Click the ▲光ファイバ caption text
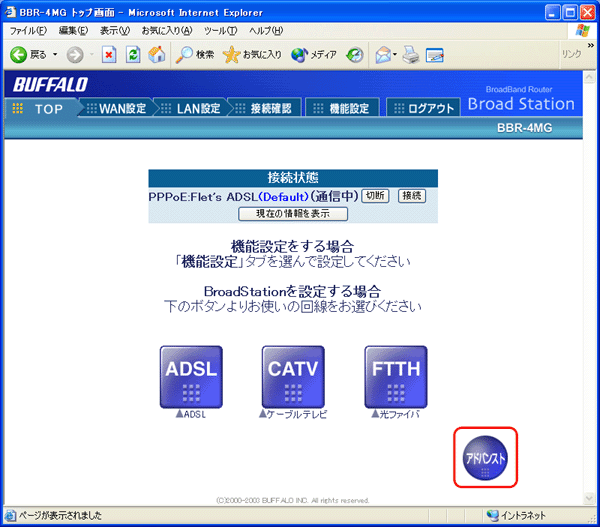Screen dimensions: 600x527 (x=396, y=414)
